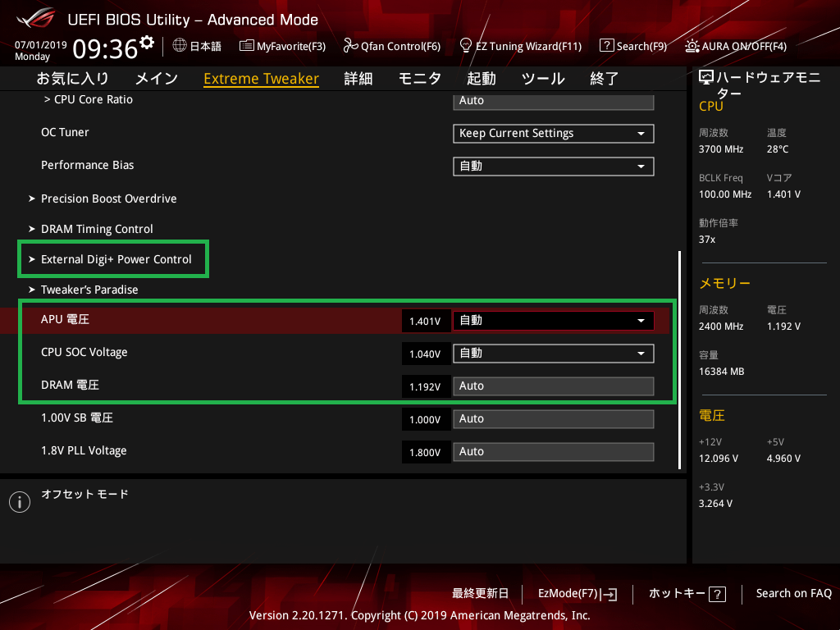Switch to the モニタ tab
The width and height of the screenshot is (840, 630).
pos(419,79)
